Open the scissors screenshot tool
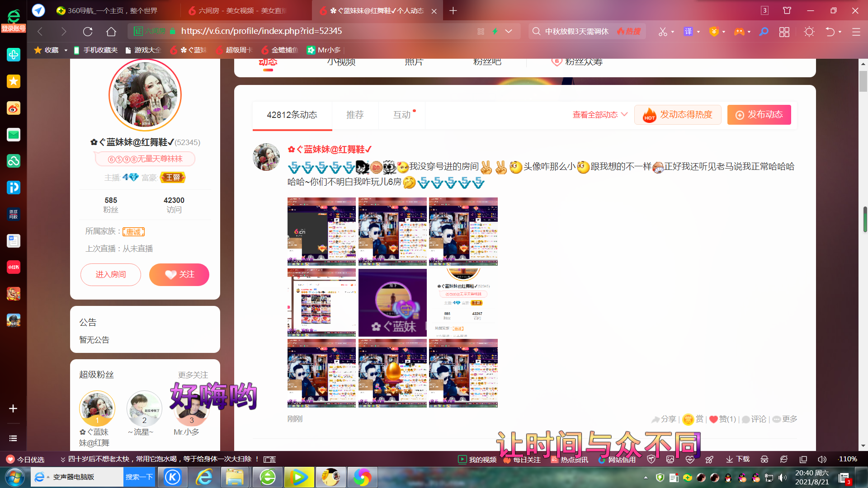This screenshot has width=868, height=488. (663, 32)
